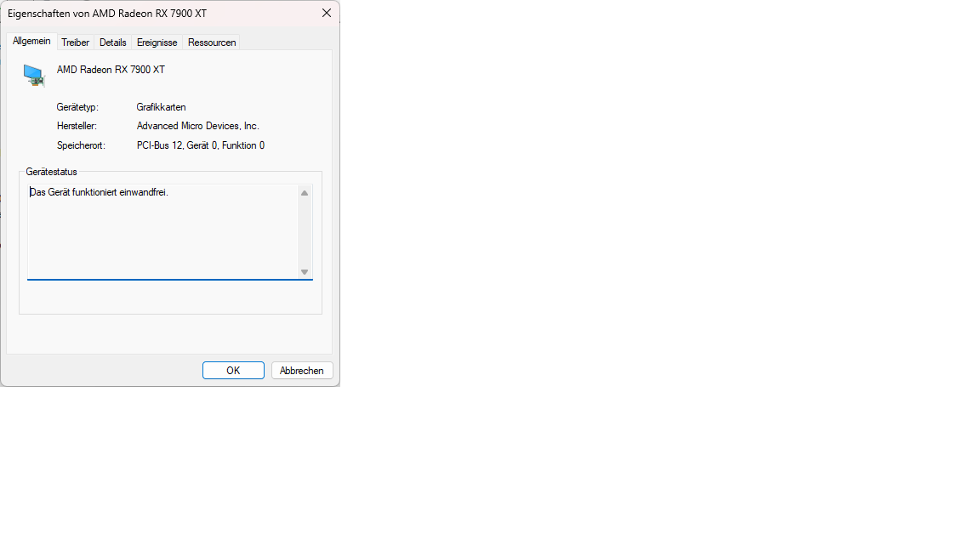Image resolution: width=980 pixels, height=551 pixels.
Task: Click the 'Gerätestatus' group label
Action: point(51,172)
